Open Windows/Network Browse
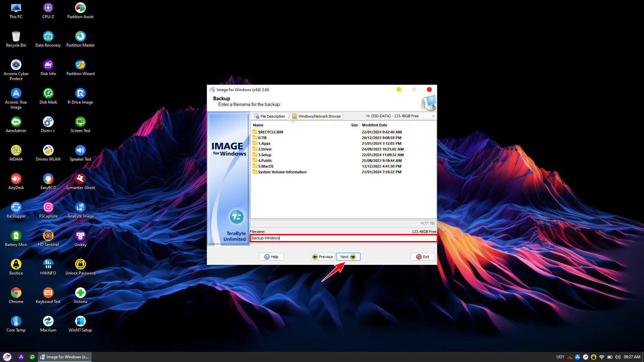The width and height of the screenshot is (644, 362). [316, 116]
